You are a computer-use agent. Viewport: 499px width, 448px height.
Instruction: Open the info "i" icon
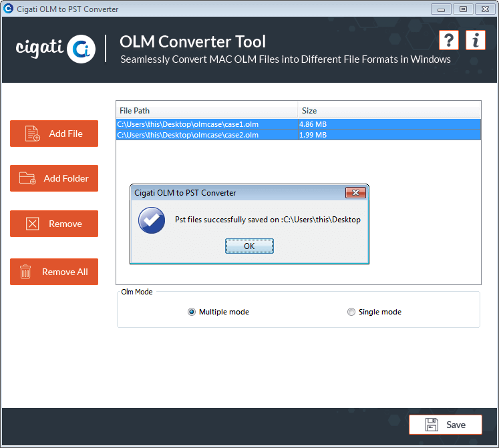(476, 40)
